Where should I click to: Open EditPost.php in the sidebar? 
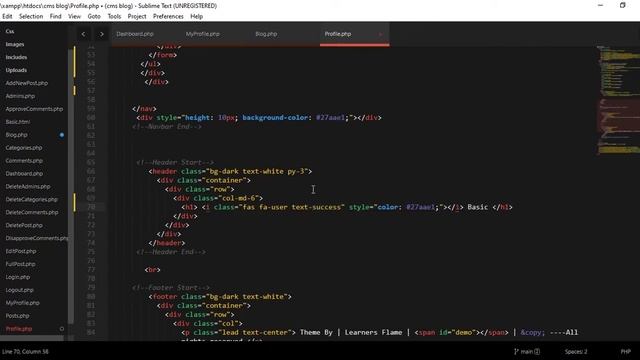(x=21, y=251)
